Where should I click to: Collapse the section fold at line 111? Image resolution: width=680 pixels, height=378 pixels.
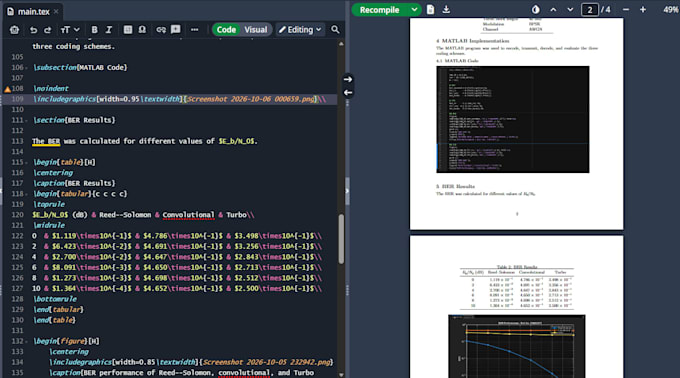click(26, 121)
